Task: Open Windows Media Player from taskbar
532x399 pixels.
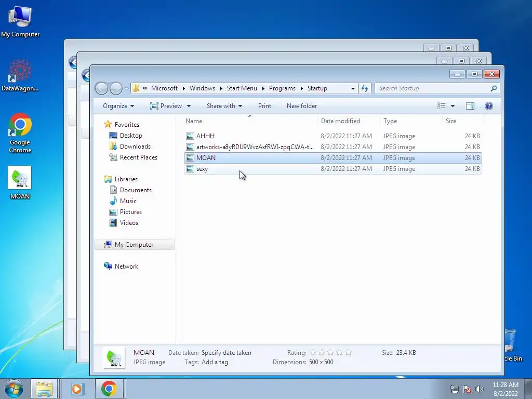Action: tap(77, 389)
